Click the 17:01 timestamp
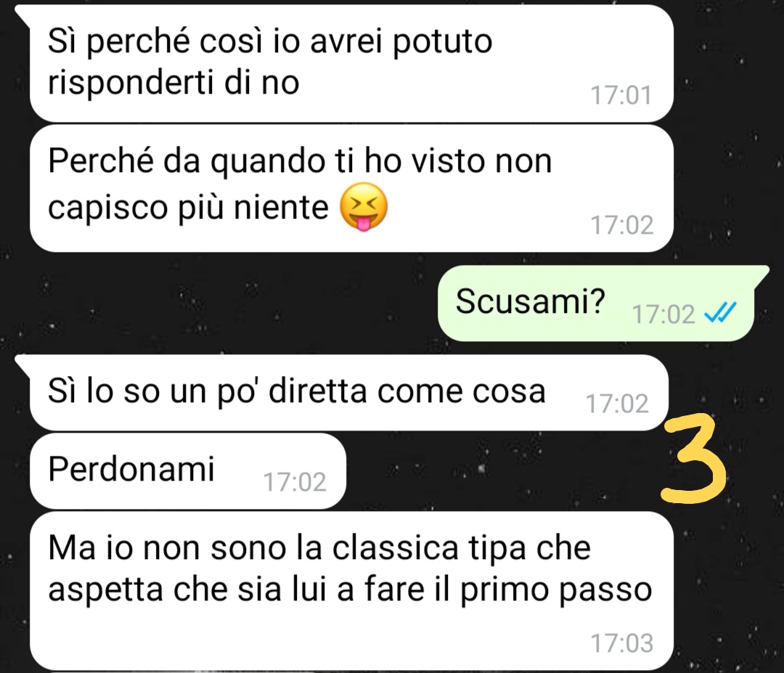The image size is (784, 673). tap(621, 95)
